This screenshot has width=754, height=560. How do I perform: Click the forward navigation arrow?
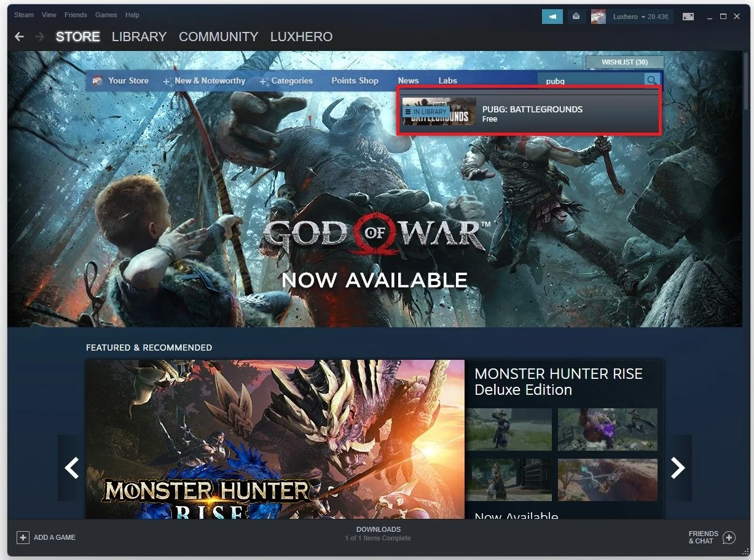[40, 37]
